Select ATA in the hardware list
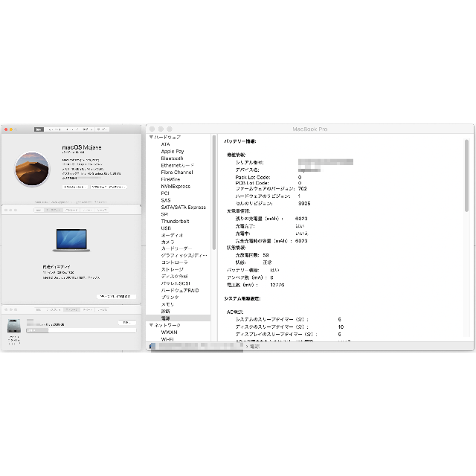Image resolution: width=476 pixels, height=476 pixels. coord(165,144)
